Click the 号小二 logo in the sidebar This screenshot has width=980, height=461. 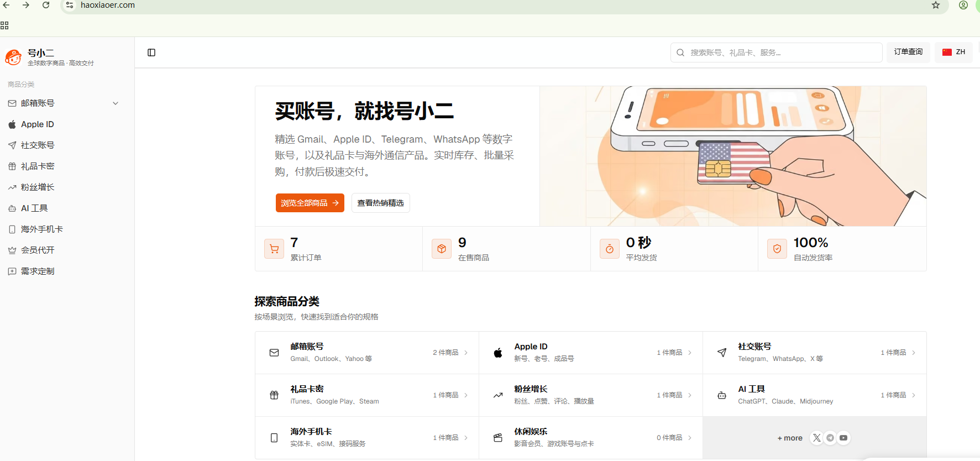click(x=13, y=56)
